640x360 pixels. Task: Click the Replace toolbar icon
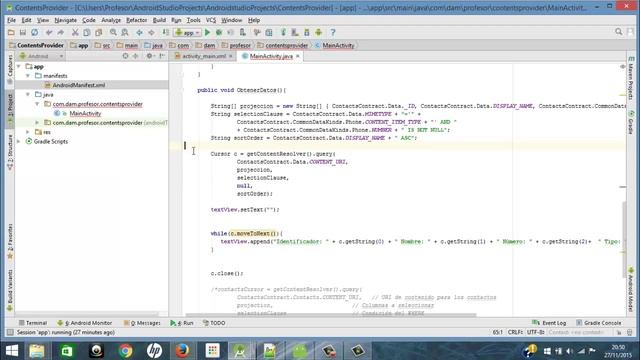tap(125, 32)
